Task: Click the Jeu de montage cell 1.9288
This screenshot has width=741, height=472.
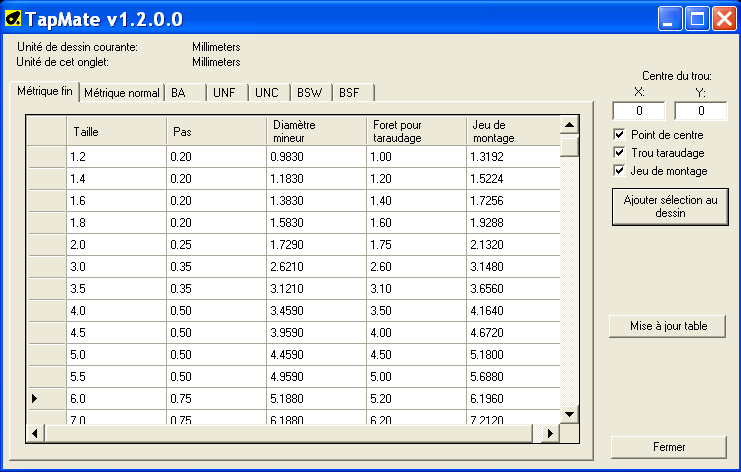Action: 513,223
